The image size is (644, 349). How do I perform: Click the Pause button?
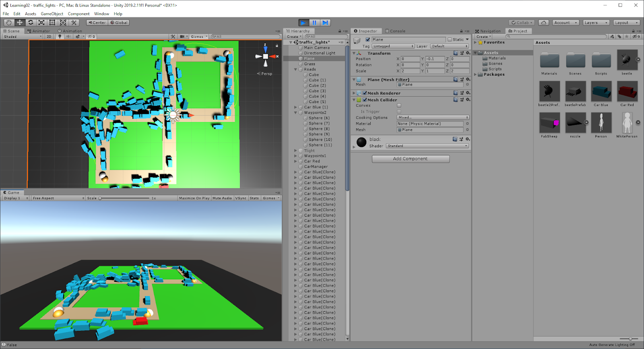(x=314, y=23)
